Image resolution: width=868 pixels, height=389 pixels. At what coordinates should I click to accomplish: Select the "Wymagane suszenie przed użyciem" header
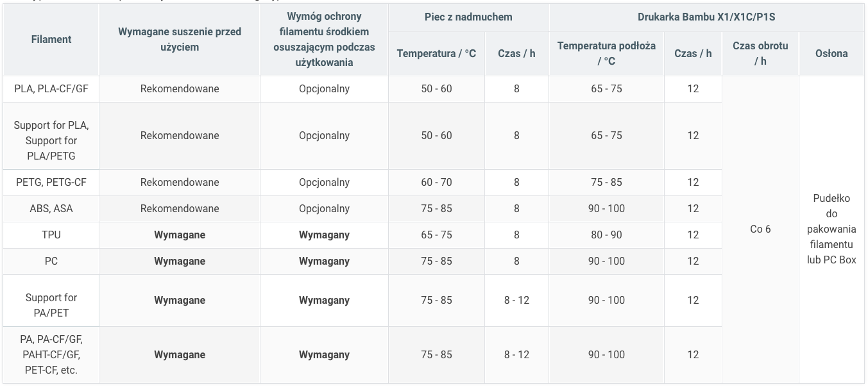(x=180, y=39)
